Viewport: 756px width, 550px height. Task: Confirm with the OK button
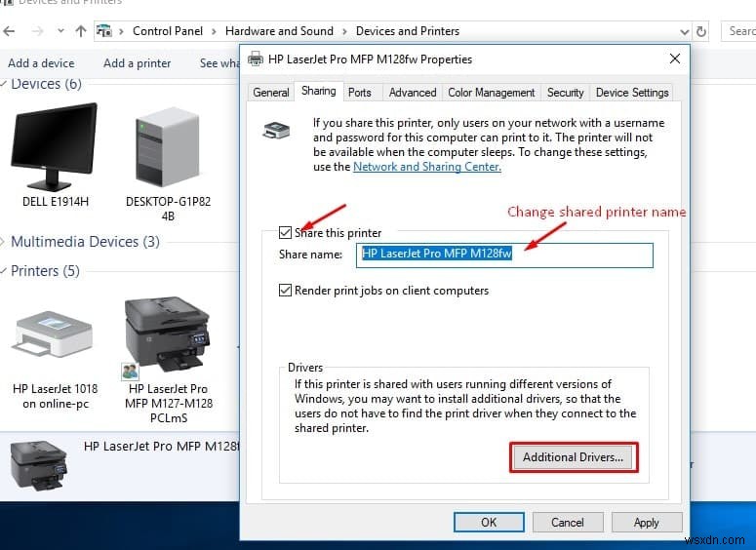pos(489,522)
